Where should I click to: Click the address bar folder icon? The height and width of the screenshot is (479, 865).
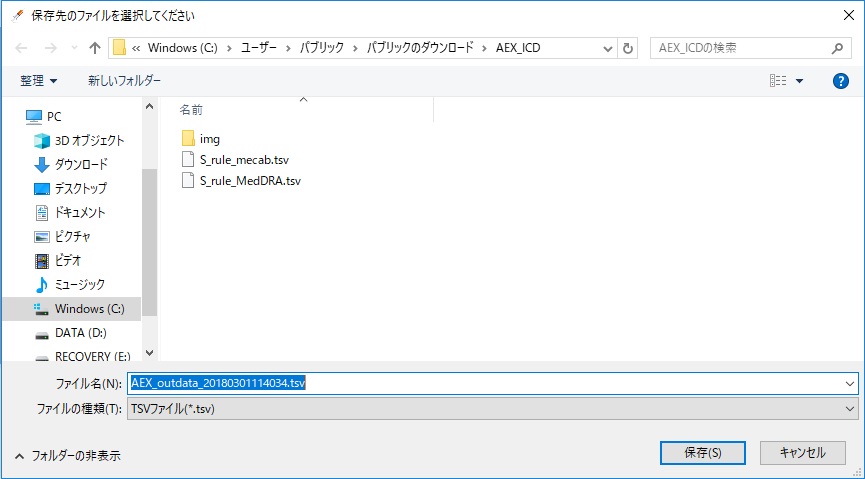[x=119, y=48]
